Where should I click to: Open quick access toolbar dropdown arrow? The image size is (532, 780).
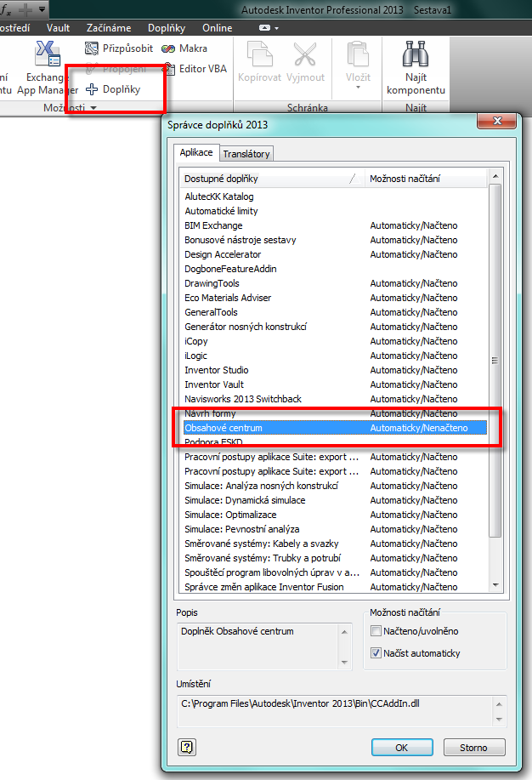click(42, 9)
